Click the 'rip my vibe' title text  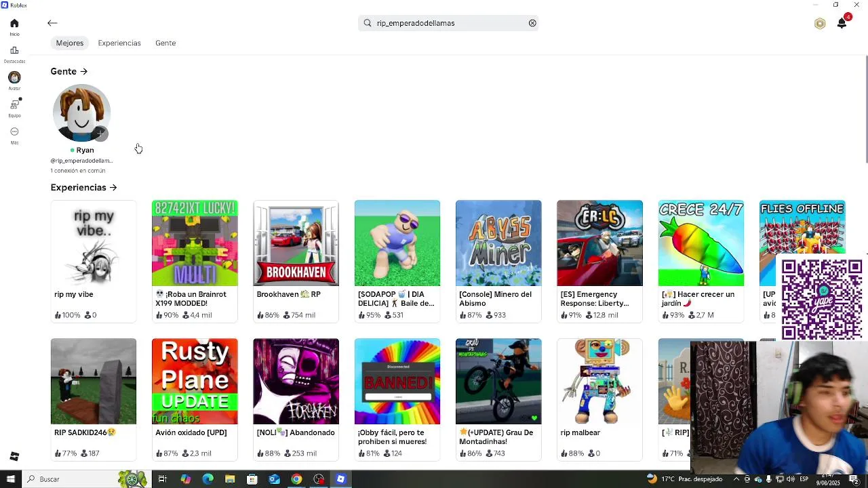tap(74, 294)
